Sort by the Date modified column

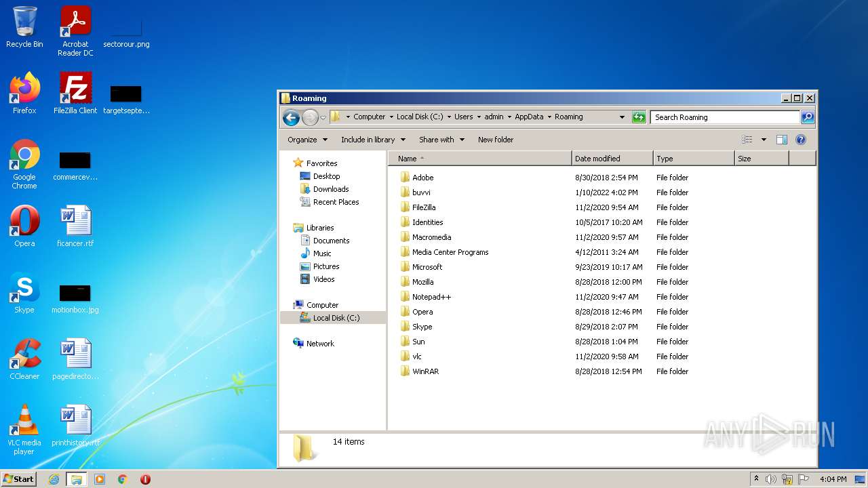(612, 159)
